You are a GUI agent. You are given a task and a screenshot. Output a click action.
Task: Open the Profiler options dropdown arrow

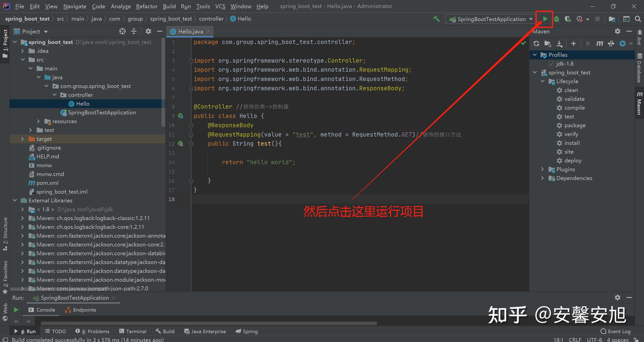(x=588, y=19)
